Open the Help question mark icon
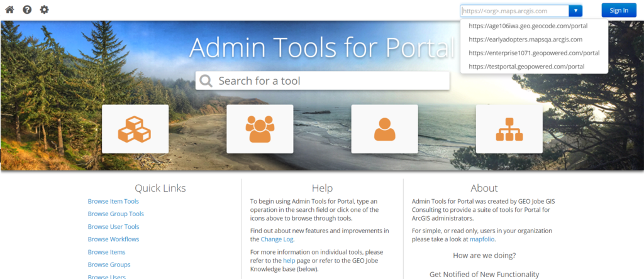Image resolution: width=644 pixels, height=279 pixels. [27, 10]
